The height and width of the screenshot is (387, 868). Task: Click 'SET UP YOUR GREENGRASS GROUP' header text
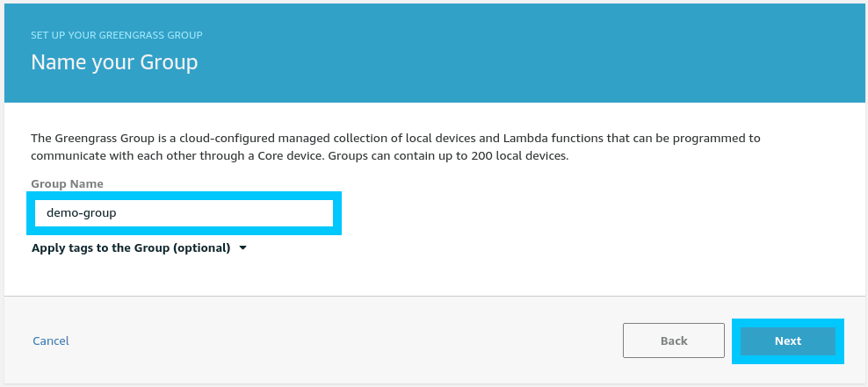[x=117, y=35]
